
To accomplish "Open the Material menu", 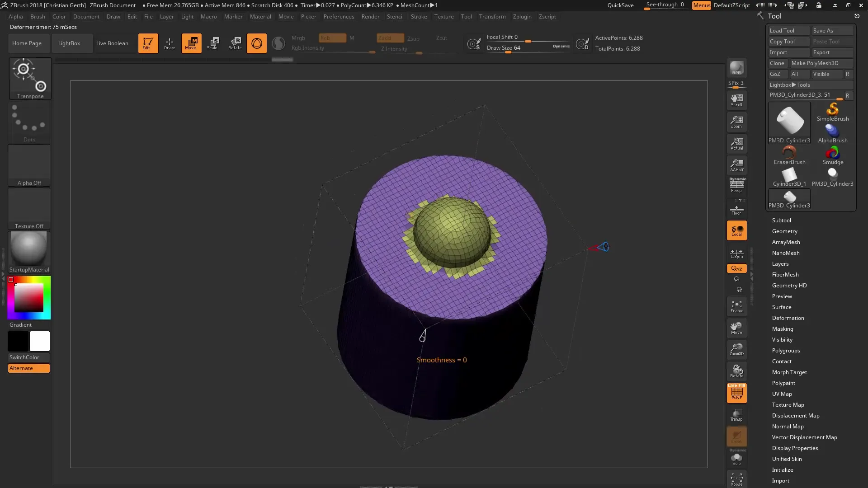I will (x=260, y=17).
